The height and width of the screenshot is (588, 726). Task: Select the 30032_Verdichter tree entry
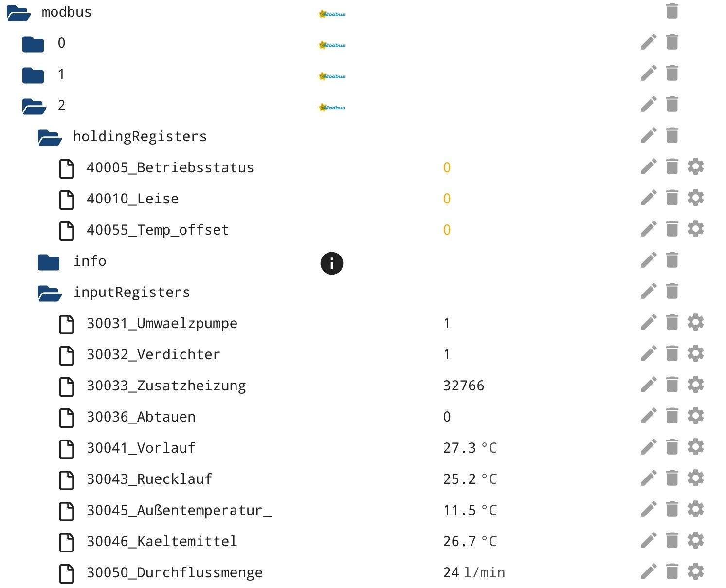pos(153,354)
